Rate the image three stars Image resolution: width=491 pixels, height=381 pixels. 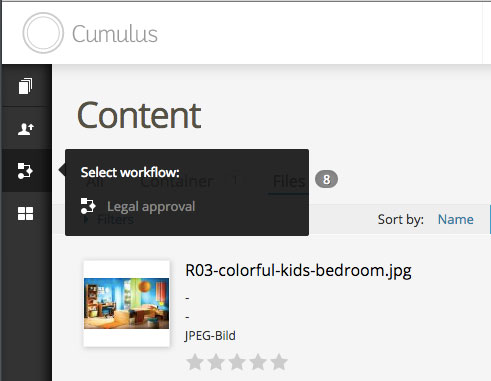click(237, 362)
